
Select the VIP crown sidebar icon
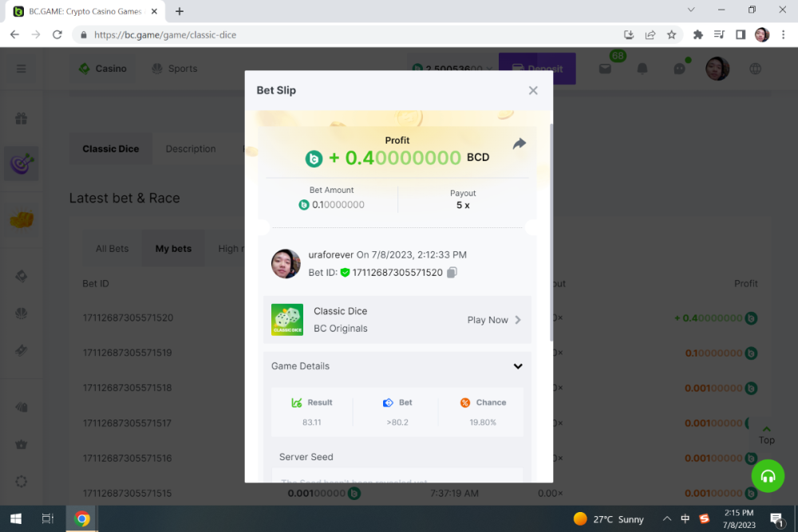(21, 444)
